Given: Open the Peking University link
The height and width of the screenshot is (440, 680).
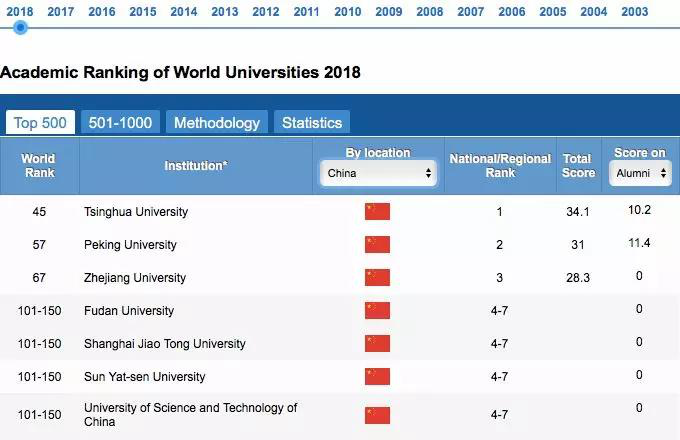Looking at the screenshot, I should coord(130,245).
